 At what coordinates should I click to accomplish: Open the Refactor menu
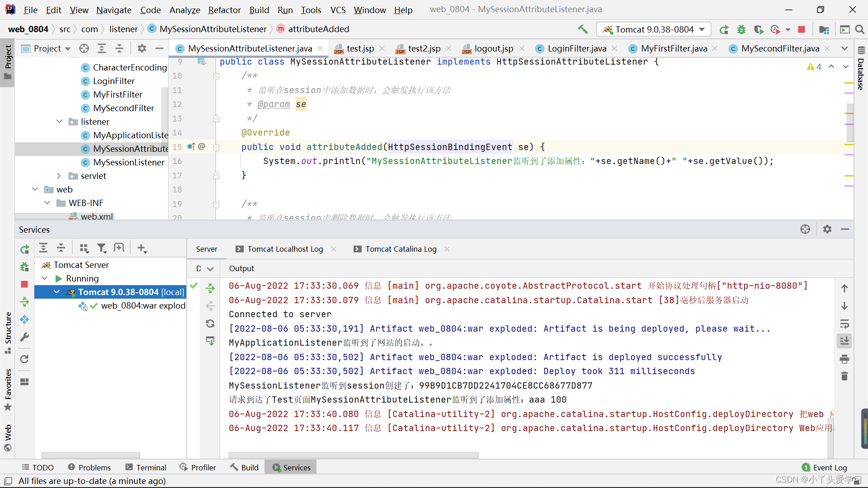click(x=224, y=10)
